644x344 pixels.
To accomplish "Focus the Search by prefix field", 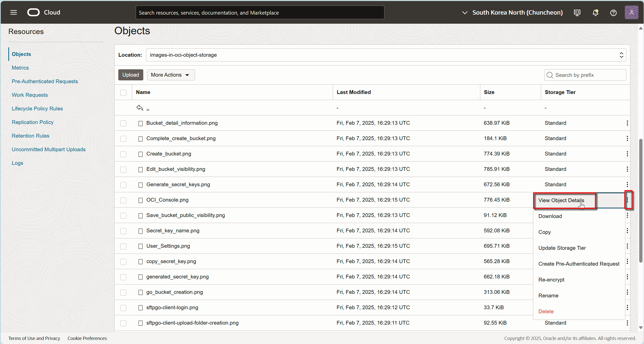I will [585, 75].
